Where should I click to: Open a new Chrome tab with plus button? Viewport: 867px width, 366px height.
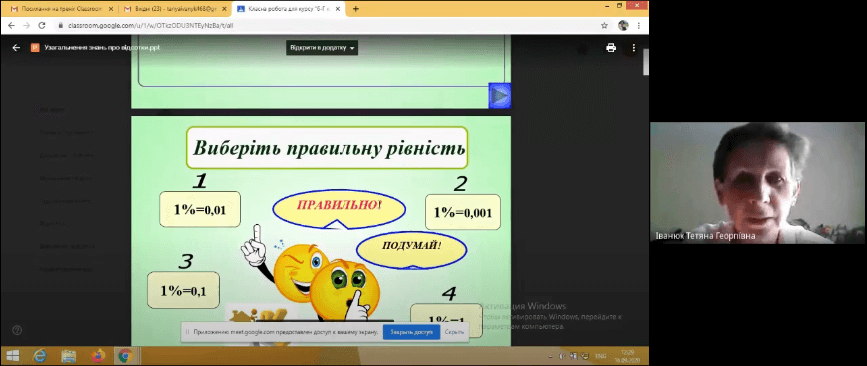(x=356, y=9)
